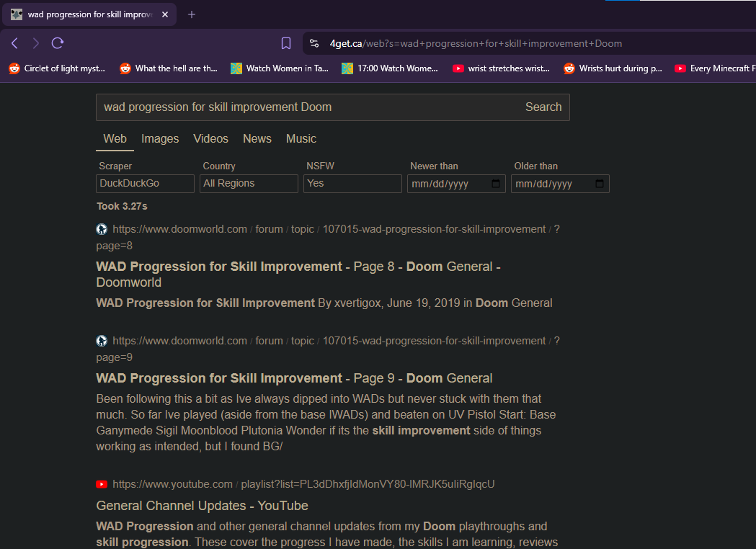756x549 pixels.
Task: Select the Web tab
Action: [115, 139]
